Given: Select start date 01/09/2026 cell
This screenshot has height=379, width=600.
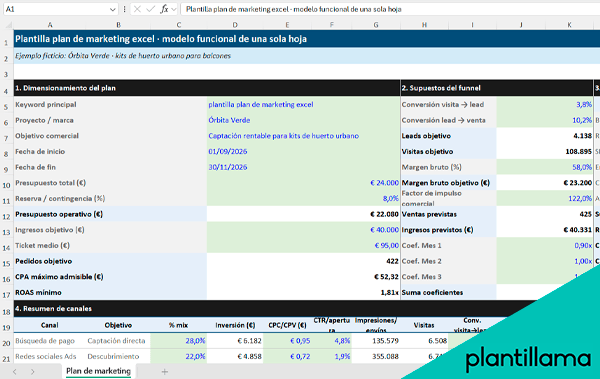Looking at the screenshot, I should 303,152.
